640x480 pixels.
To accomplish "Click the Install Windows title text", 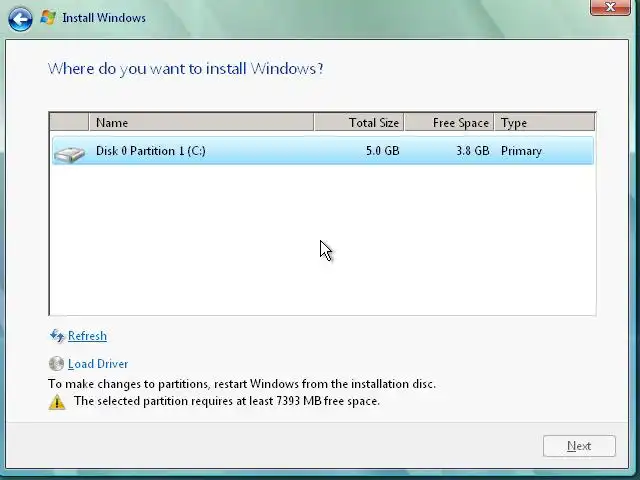I will click(104, 18).
